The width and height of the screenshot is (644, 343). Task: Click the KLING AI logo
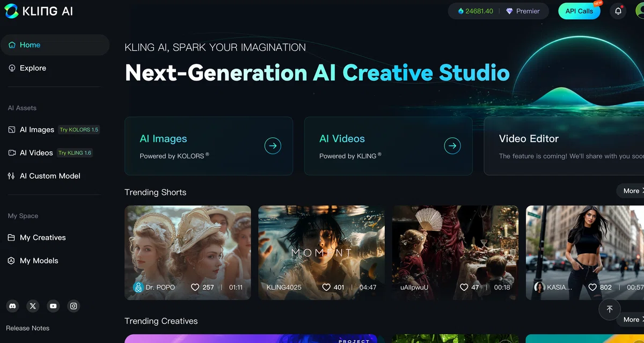38,11
